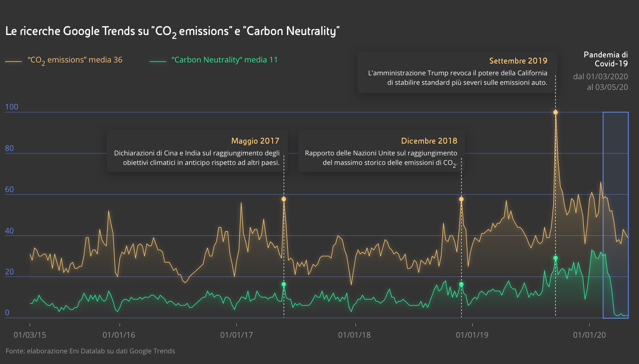
Task: Select the "CO2 emissions" media 36 legend label
Action: (75, 60)
